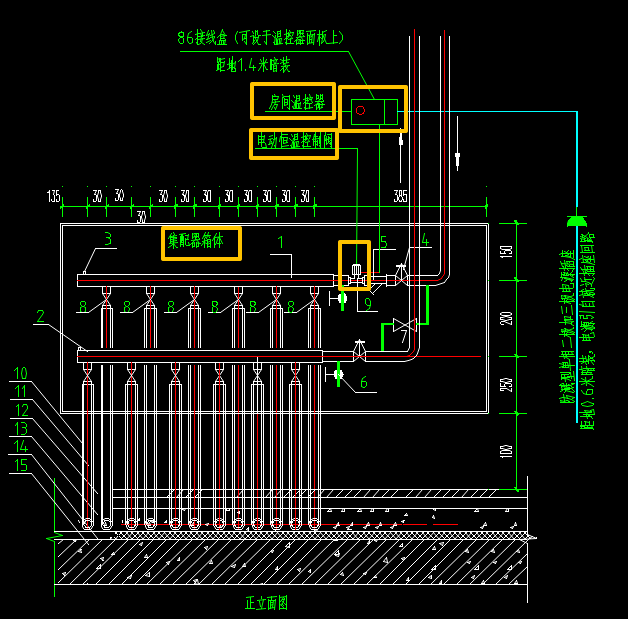This screenshot has width=628, height=619.
Task: Click the 385 dimension value
Action: click(x=400, y=196)
